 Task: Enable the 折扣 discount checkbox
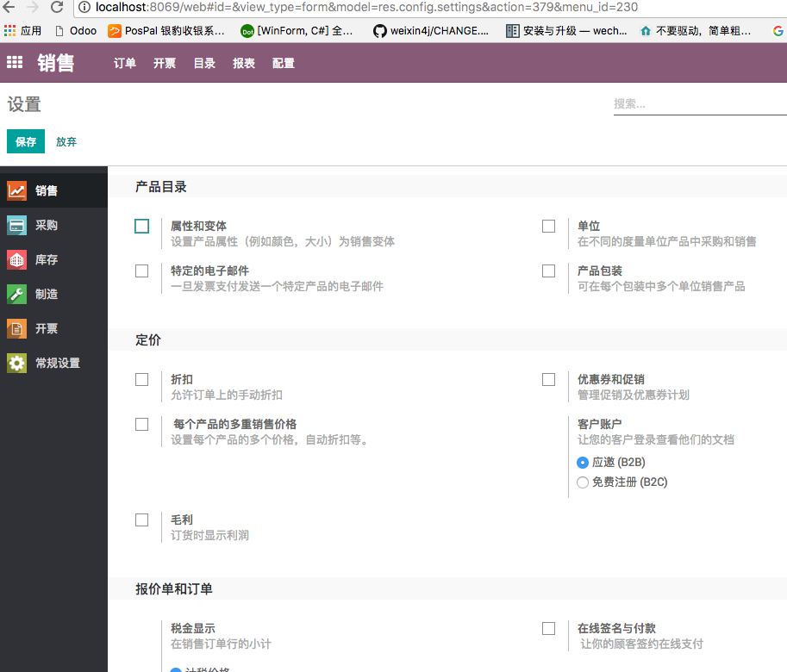142,380
